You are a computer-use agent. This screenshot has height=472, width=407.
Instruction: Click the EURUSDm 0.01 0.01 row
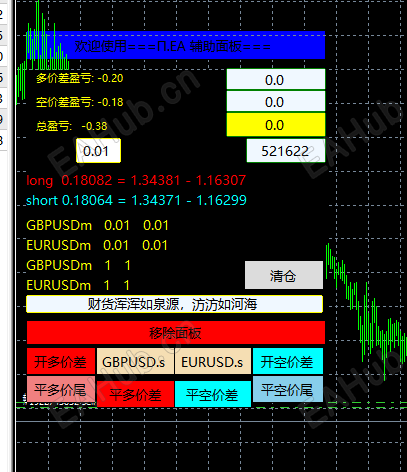(x=97, y=246)
